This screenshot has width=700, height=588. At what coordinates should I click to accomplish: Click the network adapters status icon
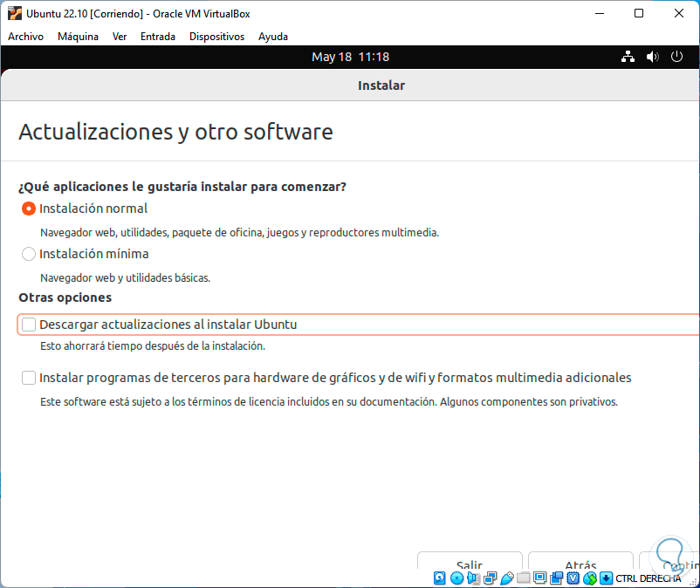pos(491,578)
